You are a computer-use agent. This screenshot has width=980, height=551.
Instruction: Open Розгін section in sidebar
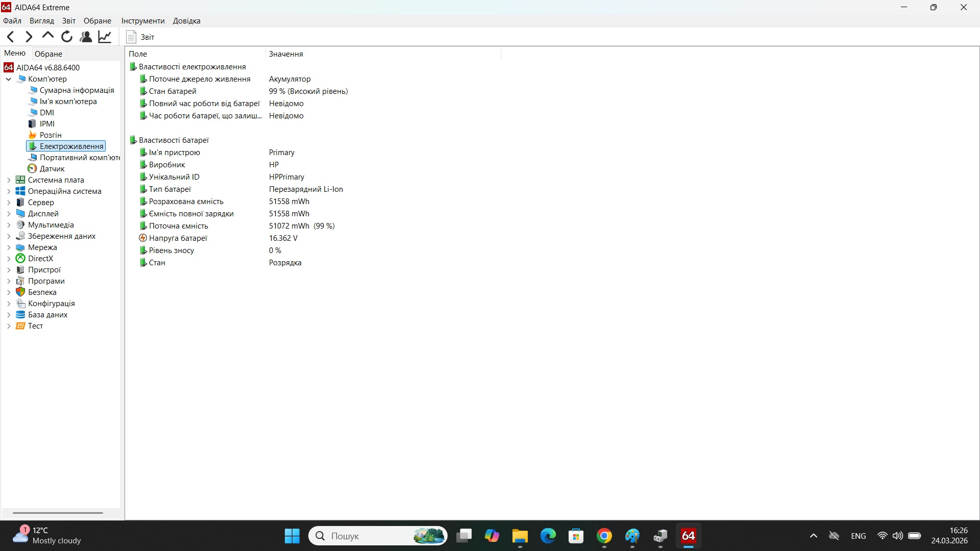pos(51,135)
